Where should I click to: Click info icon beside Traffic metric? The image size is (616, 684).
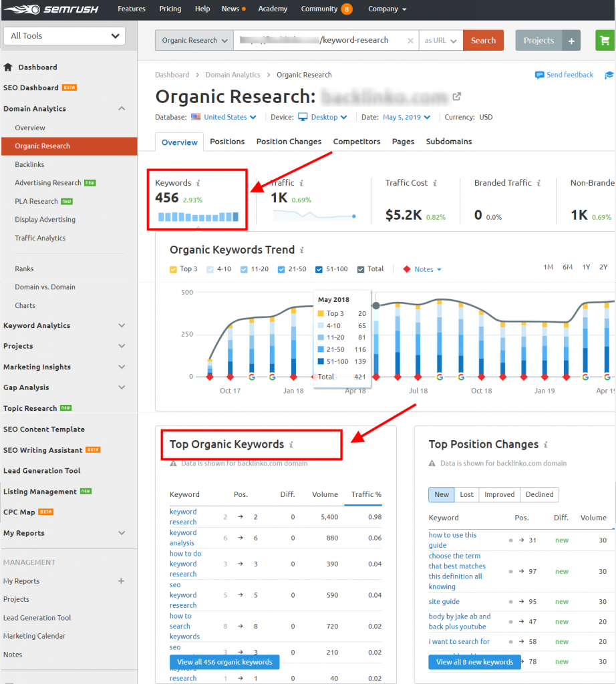click(x=301, y=183)
